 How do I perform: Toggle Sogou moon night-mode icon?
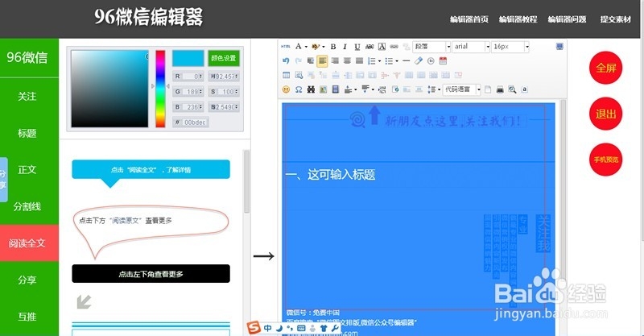point(279,328)
